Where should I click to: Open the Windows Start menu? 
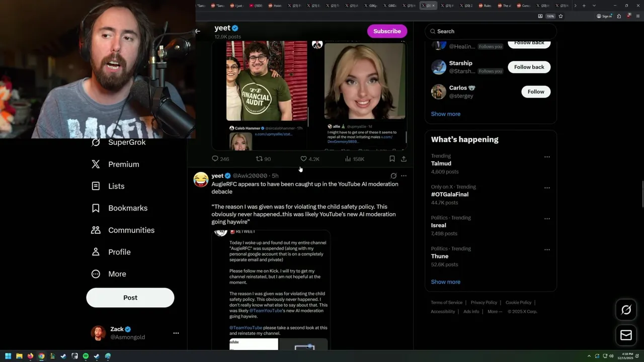point(8,356)
